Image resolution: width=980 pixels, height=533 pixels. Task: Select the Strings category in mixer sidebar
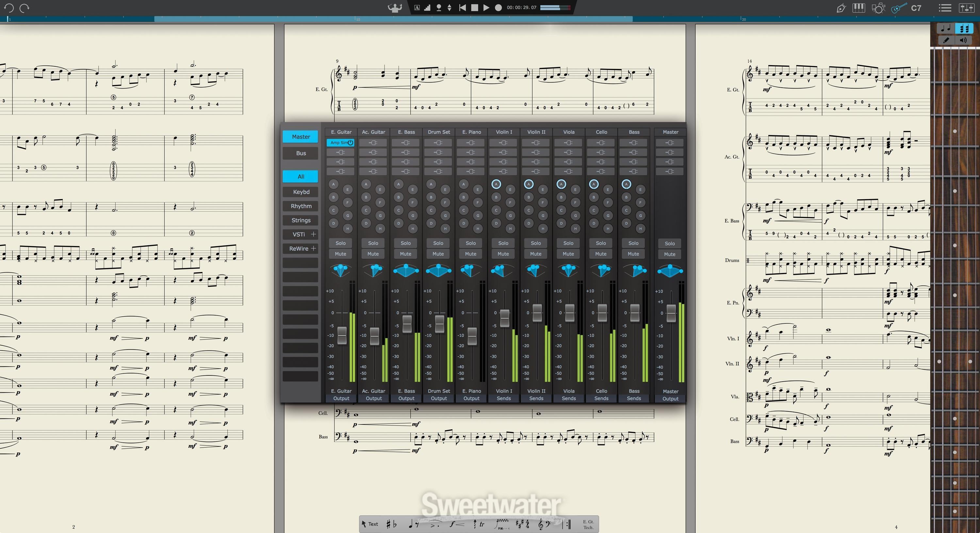coord(300,220)
